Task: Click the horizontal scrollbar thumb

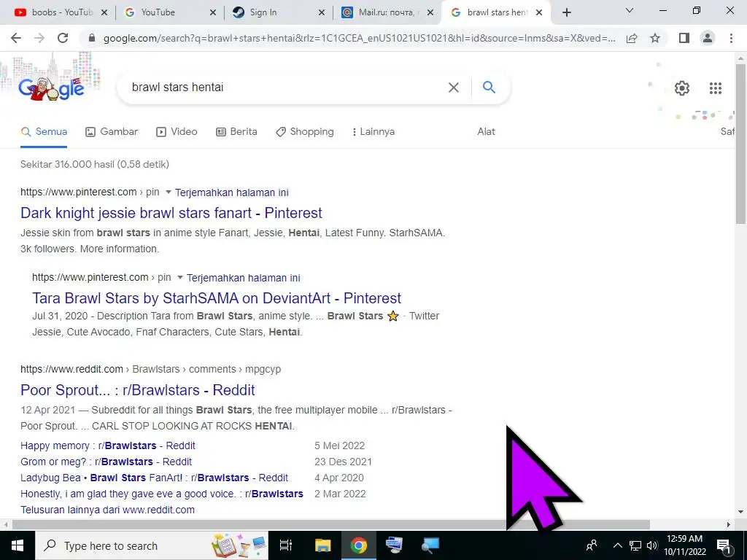Action: pyautogui.click(x=330, y=524)
